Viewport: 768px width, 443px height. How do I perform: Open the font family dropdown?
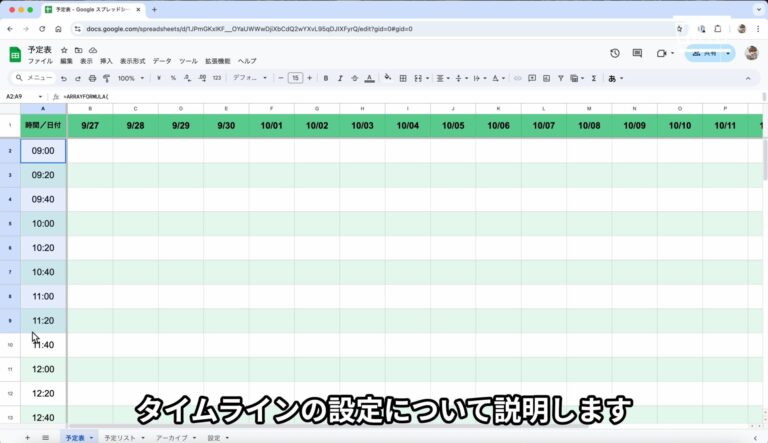(x=249, y=78)
